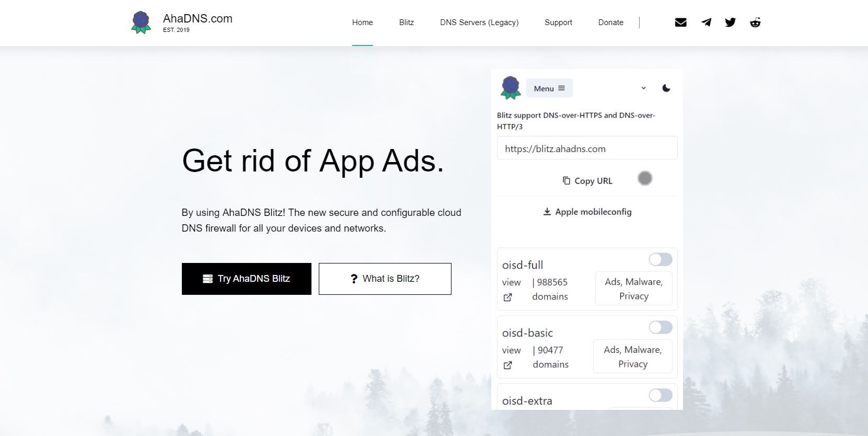Click the oisd-basic Ads, Malware, Privacy tag
The image size is (868, 436).
click(633, 357)
